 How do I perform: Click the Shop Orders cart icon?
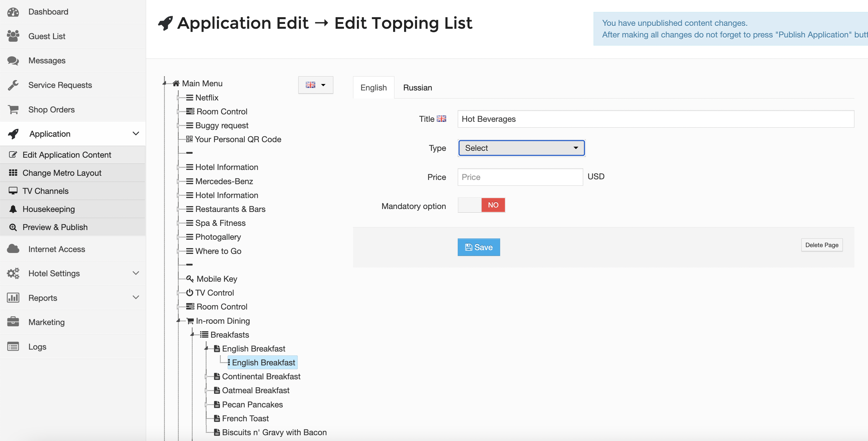pyautogui.click(x=13, y=110)
